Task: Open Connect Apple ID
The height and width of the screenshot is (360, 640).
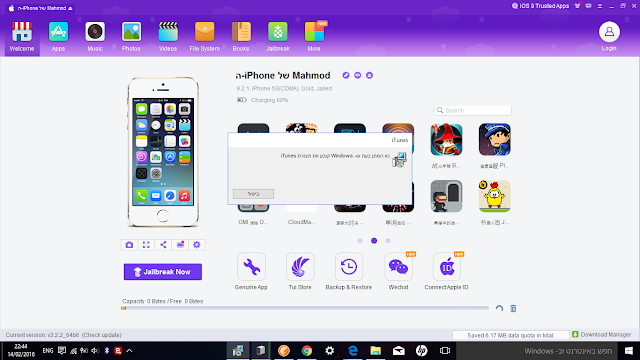Action: tap(447, 271)
